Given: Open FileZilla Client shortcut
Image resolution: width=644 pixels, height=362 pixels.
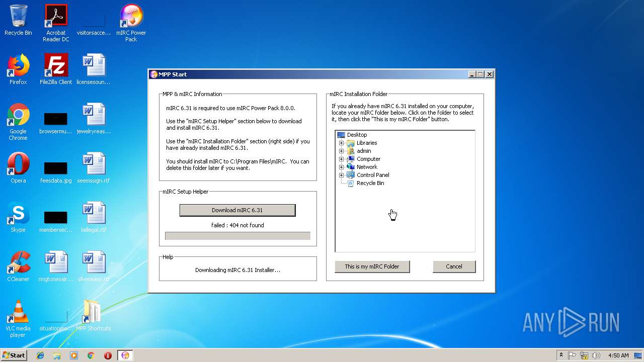Looking at the screenshot, I should coord(56,69).
